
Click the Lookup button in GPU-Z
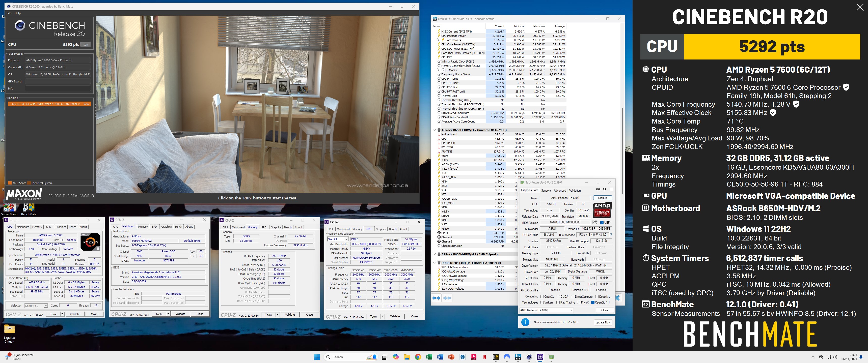[x=602, y=198]
